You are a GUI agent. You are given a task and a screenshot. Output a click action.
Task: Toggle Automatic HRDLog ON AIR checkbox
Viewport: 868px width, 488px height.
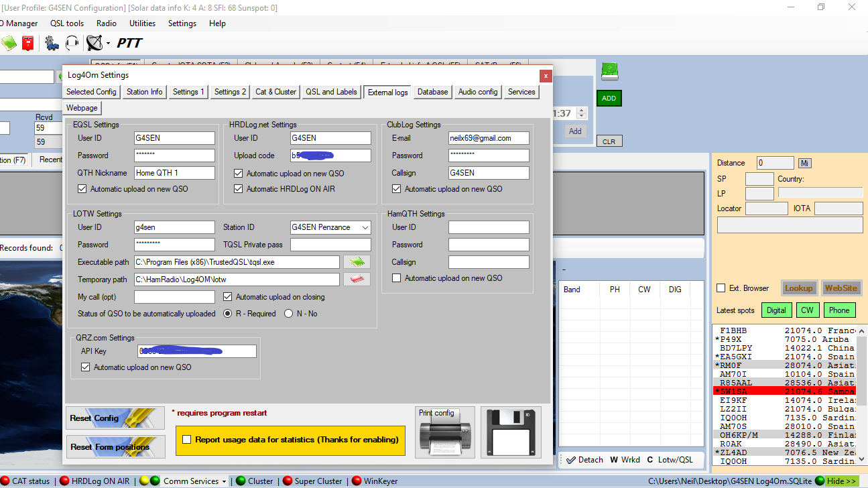239,189
